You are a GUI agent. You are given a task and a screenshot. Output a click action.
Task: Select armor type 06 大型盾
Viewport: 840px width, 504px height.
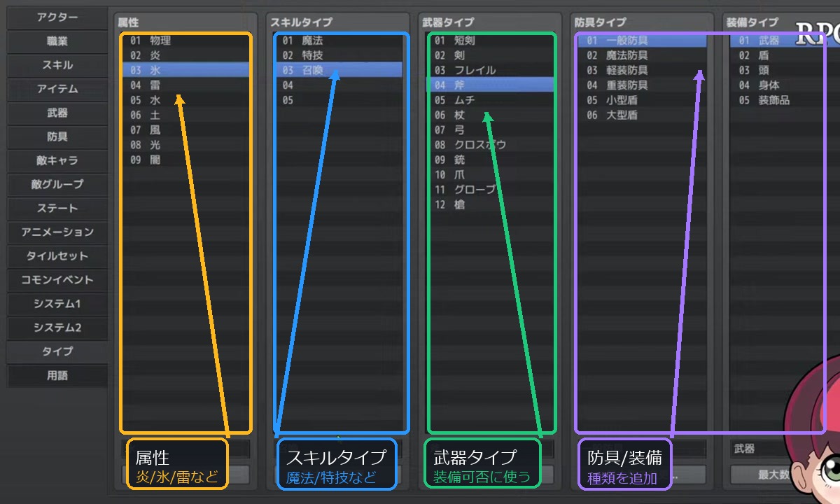[643, 115]
